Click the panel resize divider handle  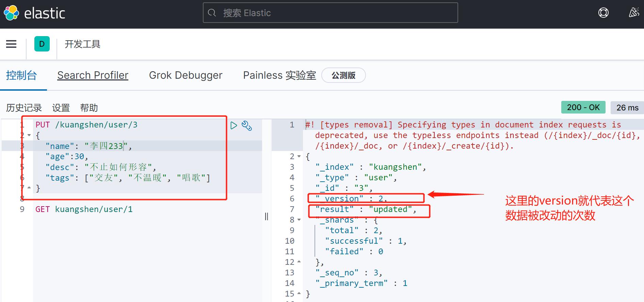pyautogui.click(x=267, y=216)
